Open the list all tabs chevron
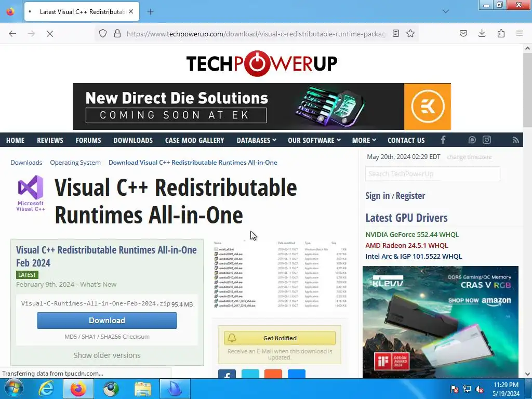Viewport: 532px width, 399px height. (445, 11)
